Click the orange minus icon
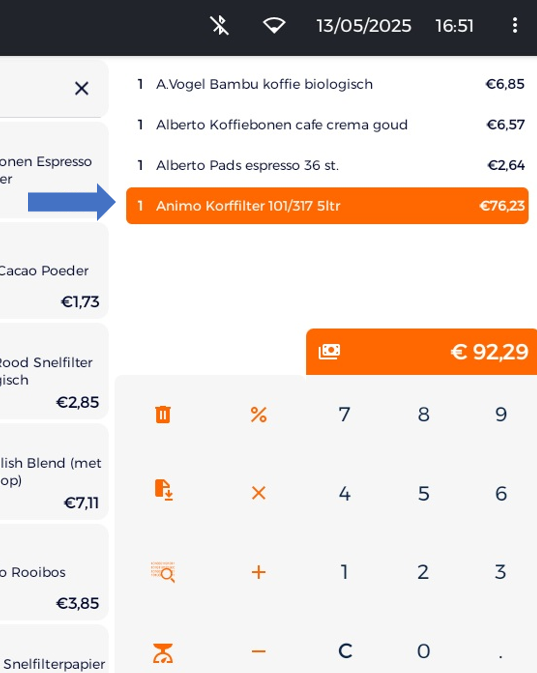The height and width of the screenshot is (673, 537). click(258, 651)
